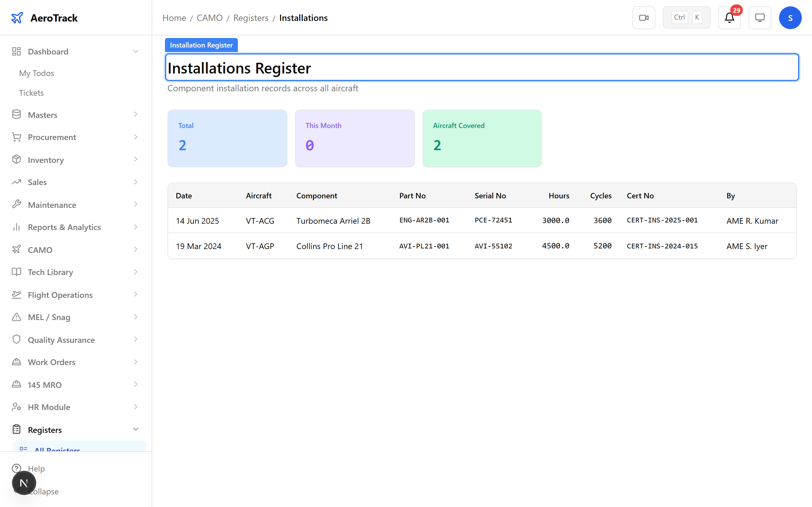Click the Inventory box icon
This screenshot has width=812, height=507.
(x=16, y=160)
